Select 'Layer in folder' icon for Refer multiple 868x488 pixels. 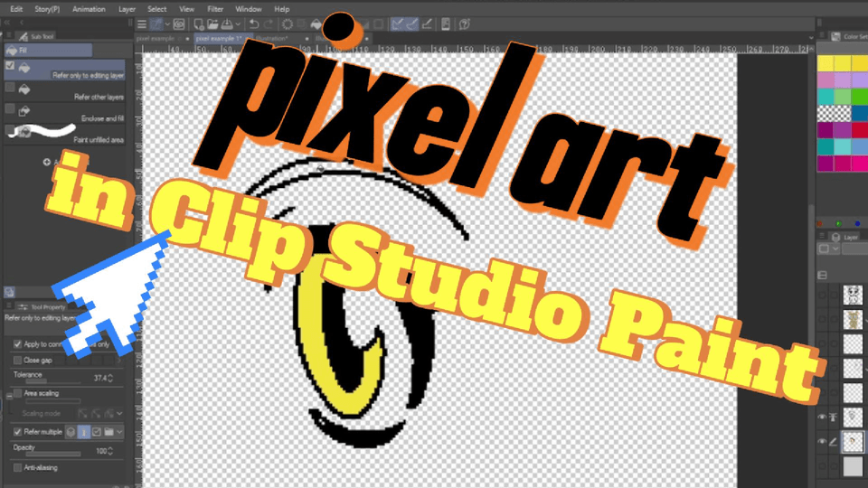(x=109, y=432)
